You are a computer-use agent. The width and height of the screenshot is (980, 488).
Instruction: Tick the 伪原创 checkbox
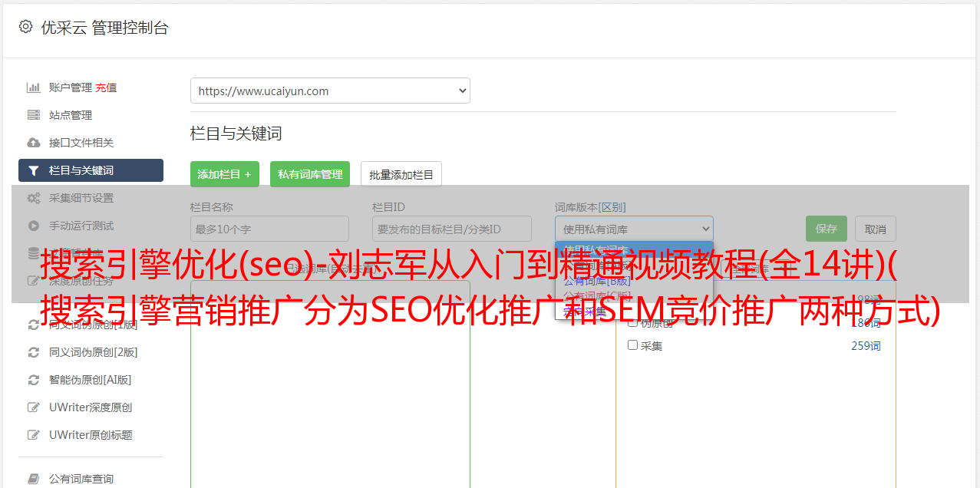pyautogui.click(x=633, y=323)
